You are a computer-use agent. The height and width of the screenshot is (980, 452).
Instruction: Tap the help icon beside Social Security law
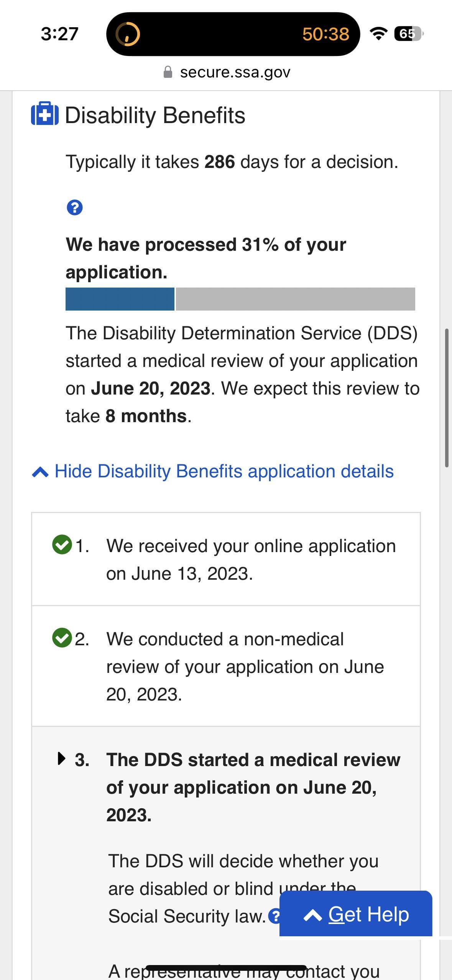click(274, 916)
